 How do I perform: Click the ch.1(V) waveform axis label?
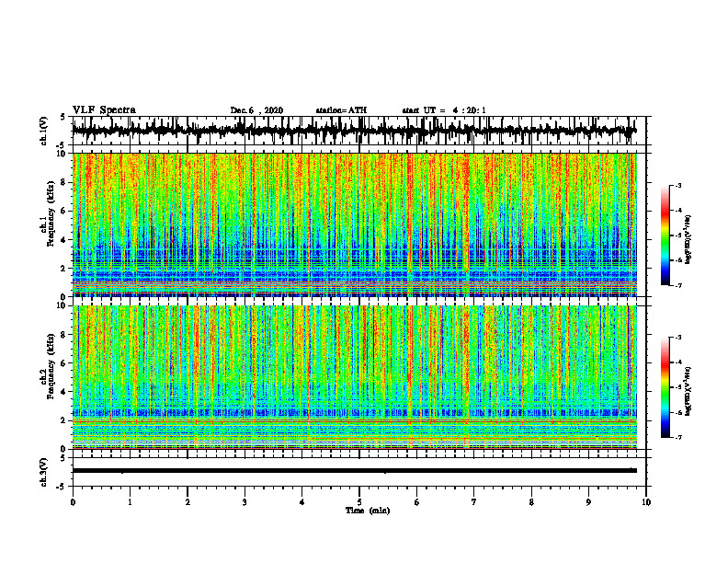pyautogui.click(x=44, y=132)
